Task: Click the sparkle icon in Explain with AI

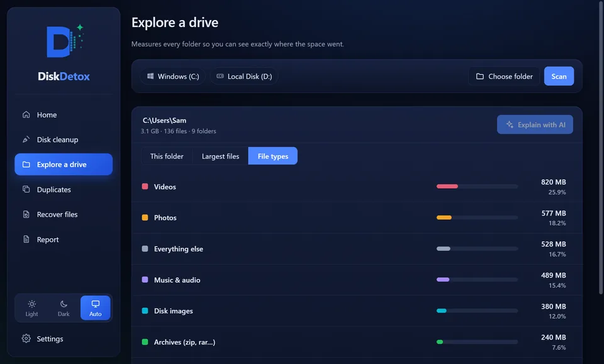Action: tap(510, 124)
